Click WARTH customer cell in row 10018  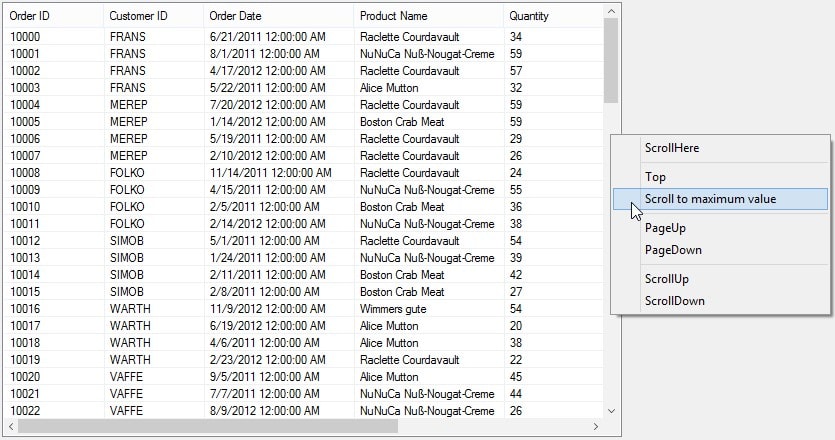pos(153,343)
